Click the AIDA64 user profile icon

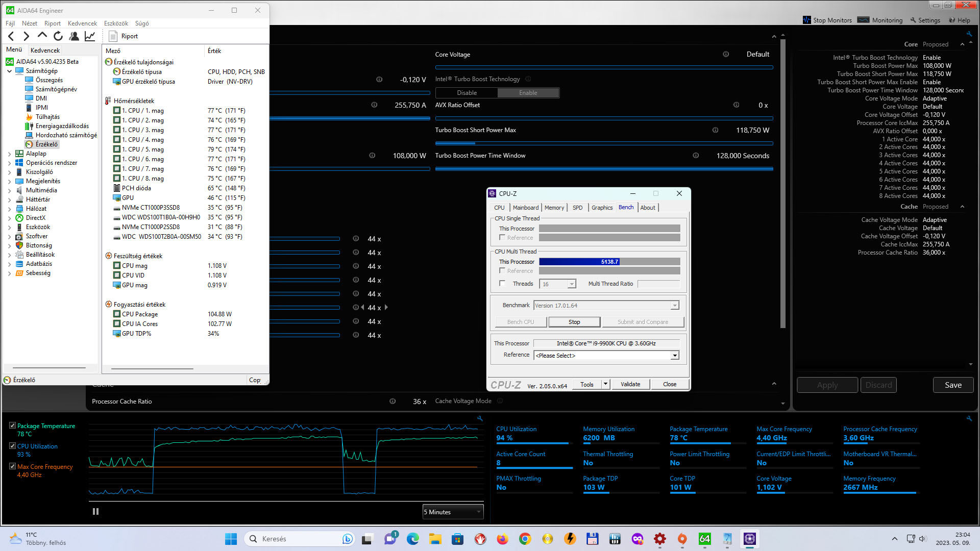click(x=74, y=36)
